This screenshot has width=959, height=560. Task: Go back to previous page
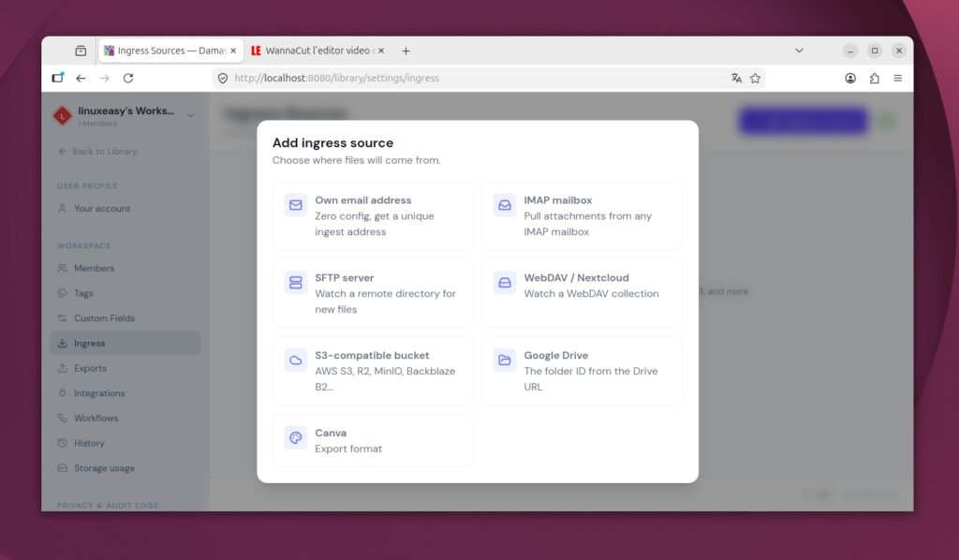click(81, 79)
